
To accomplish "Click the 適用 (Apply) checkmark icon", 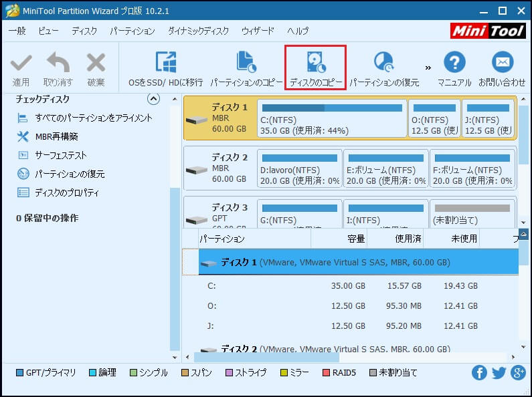I will (x=21, y=63).
